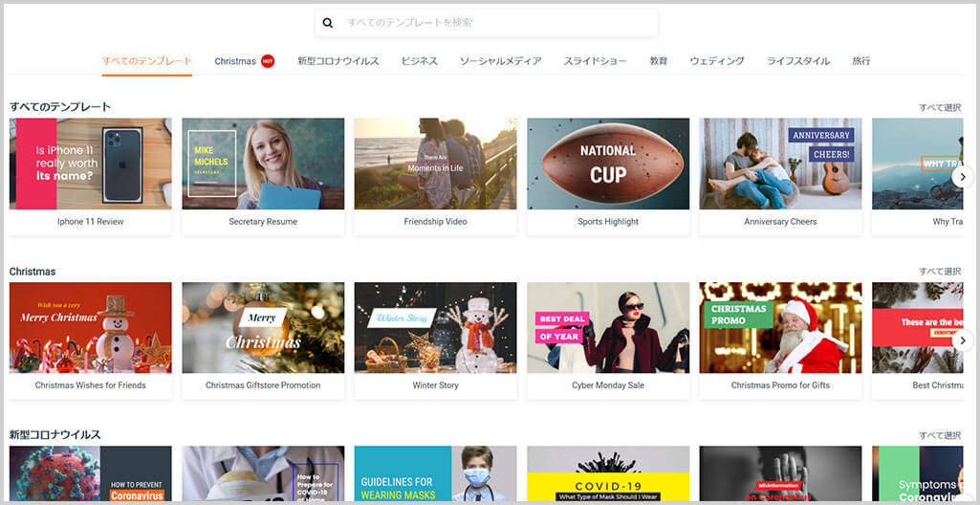
Task: Click the Christmas Giftstore Promotion caption
Action: 263,385
